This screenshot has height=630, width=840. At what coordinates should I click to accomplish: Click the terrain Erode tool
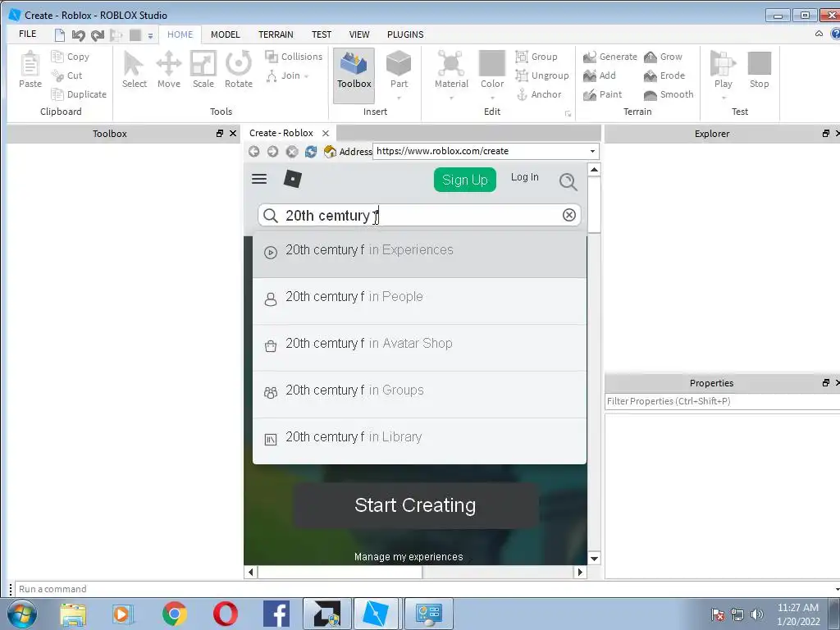(x=664, y=75)
